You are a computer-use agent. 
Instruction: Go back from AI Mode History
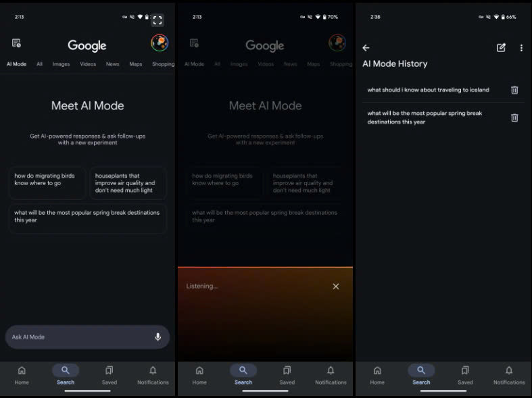366,48
